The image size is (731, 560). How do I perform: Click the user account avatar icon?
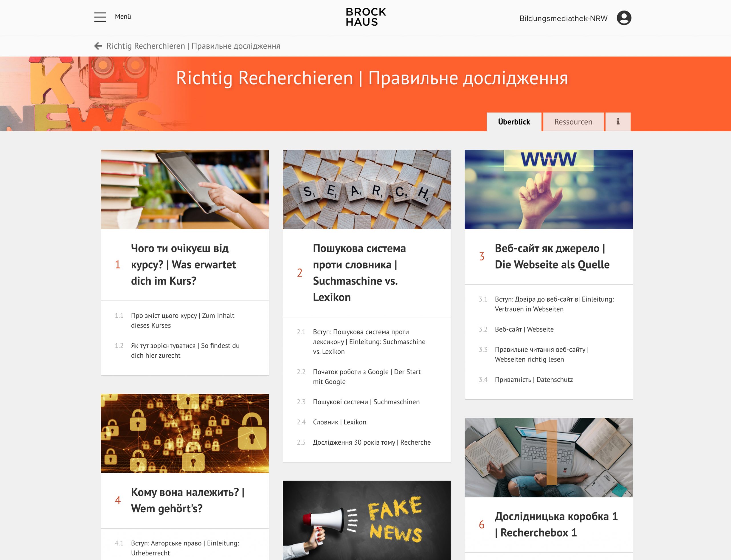point(624,18)
